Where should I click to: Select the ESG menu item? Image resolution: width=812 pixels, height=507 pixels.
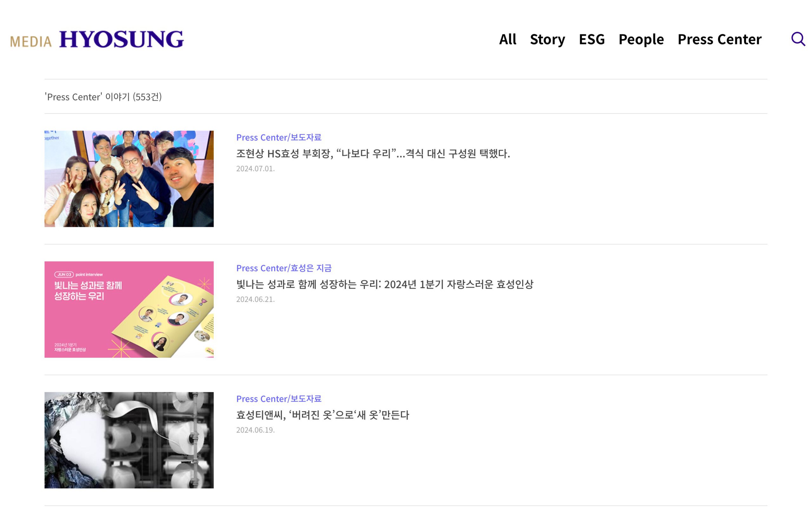pos(592,39)
